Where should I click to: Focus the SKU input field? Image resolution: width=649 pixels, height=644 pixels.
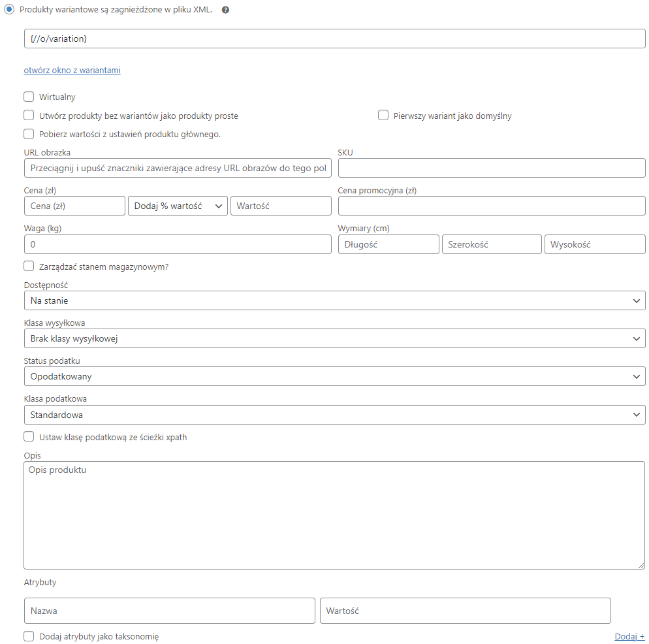(492, 168)
